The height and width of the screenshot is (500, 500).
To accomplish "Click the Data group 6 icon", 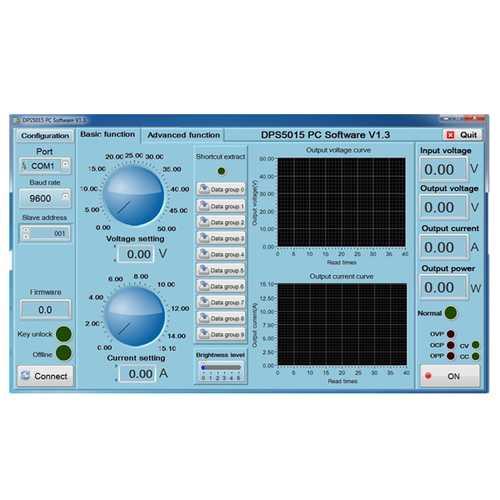I will pyautogui.click(x=204, y=286).
